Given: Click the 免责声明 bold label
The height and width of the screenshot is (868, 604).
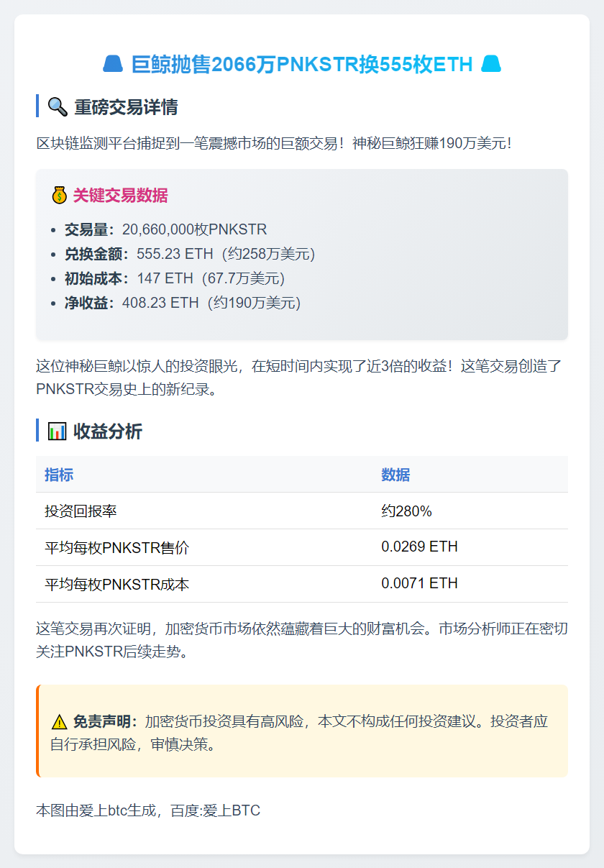Looking at the screenshot, I should [x=105, y=721].
